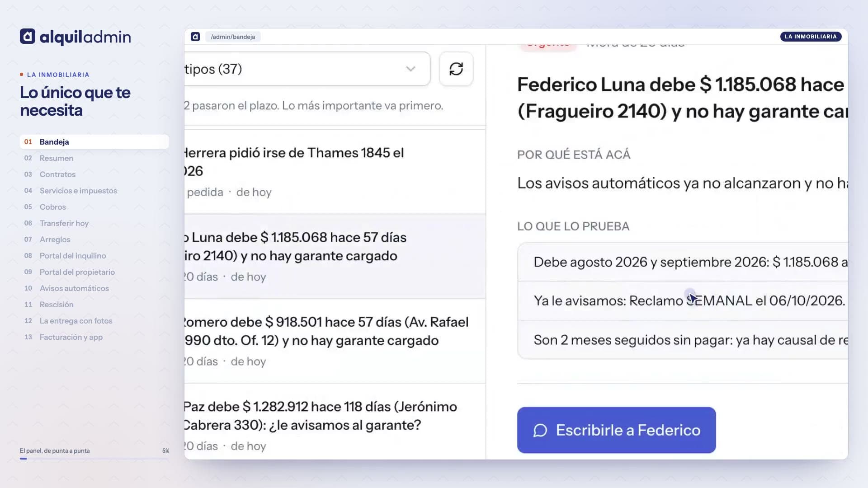Open the tipos (37) filter dropdown
868x488 pixels.
[x=307, y=69]
